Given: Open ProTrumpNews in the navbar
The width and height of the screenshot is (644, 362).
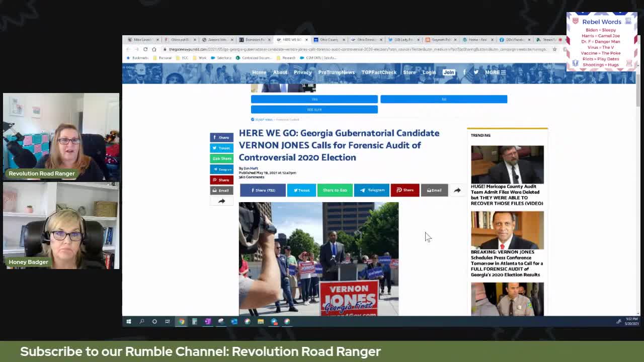Looking at the screenshot, I should tap(336, 72).
